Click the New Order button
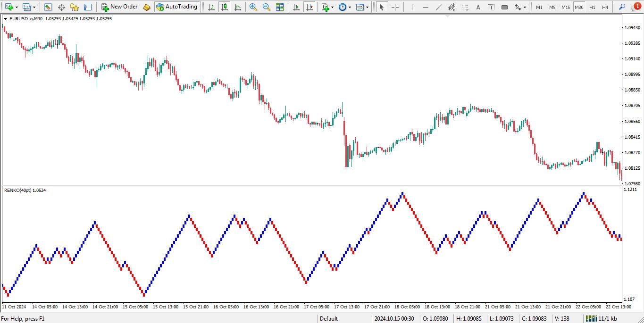Viewport: 644px width, 323px height. (119, 7)
